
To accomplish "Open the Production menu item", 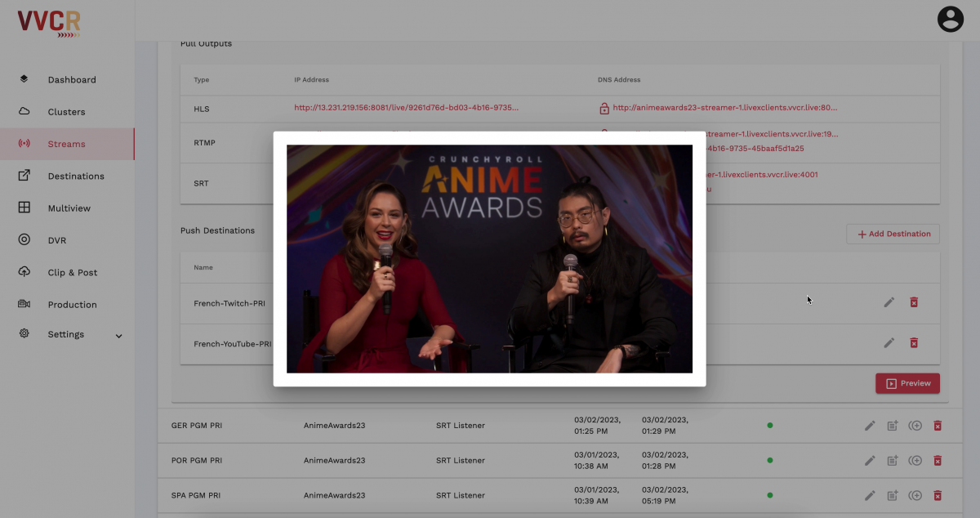I will (72, 304).
